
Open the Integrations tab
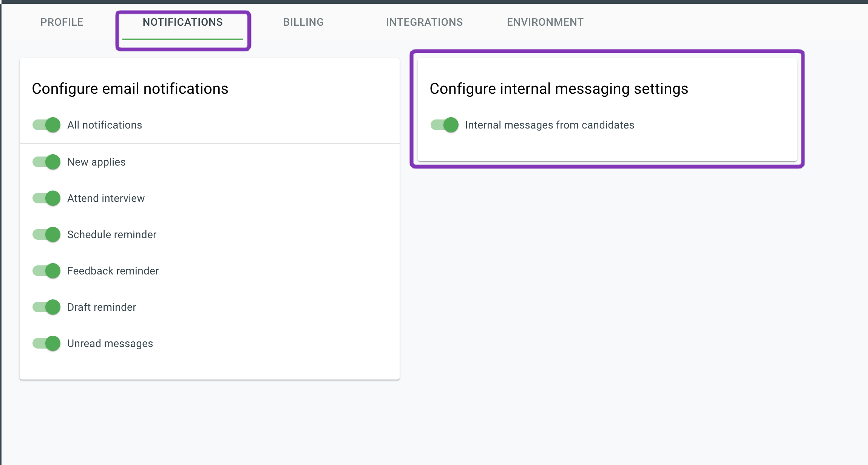tap(424, 22)
